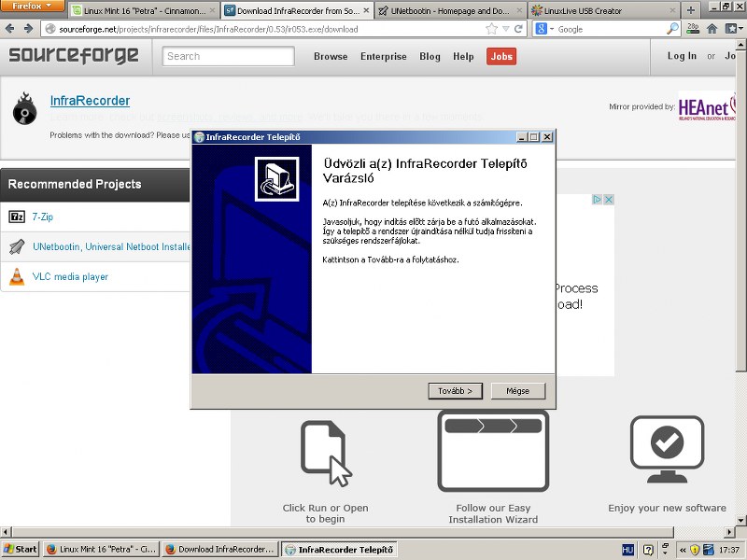Click the HEAnet mirror logo
Screen dimensions: 747x560
click(x=707, y=106)
